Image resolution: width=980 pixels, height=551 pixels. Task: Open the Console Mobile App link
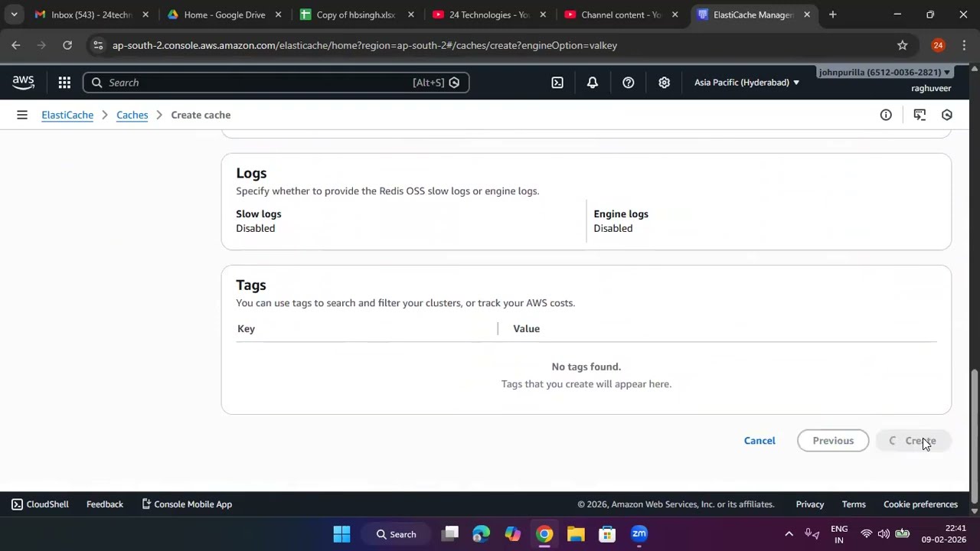[187, 504]
